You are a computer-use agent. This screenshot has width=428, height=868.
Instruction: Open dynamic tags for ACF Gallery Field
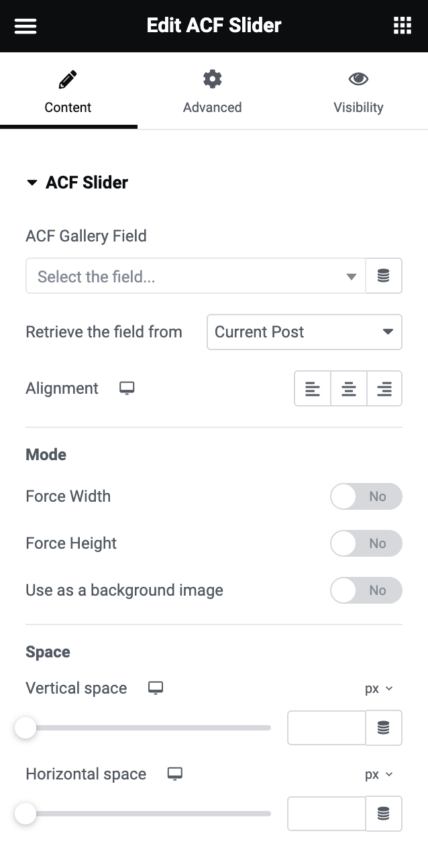[x=384, y=276]
